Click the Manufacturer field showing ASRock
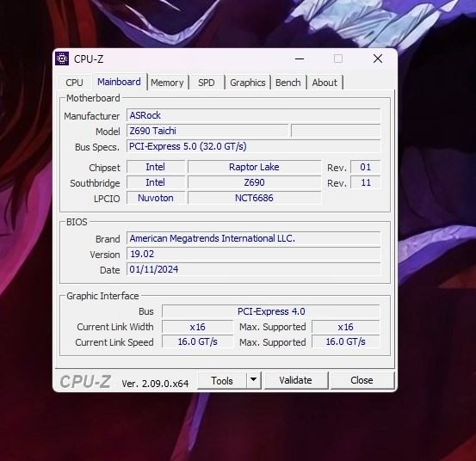Screen dimensions: 476x461 (253, 115)
